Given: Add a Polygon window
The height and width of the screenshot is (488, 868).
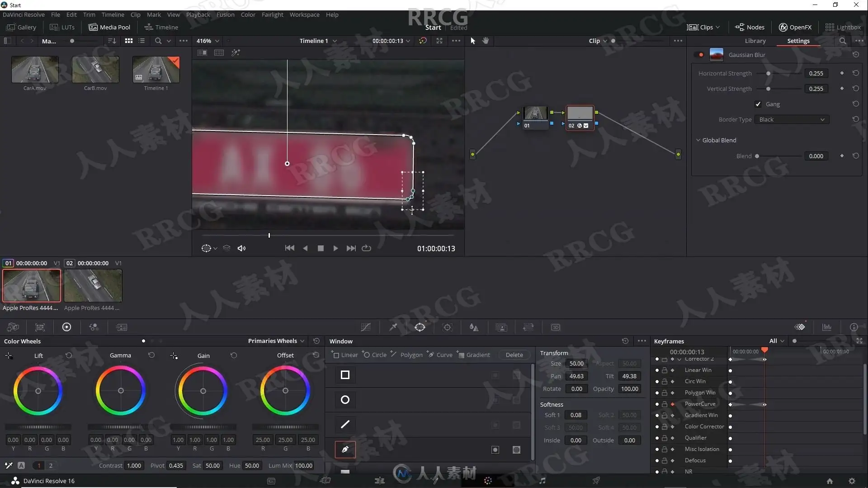Looking at the screenshot, I should click(406, 355).
